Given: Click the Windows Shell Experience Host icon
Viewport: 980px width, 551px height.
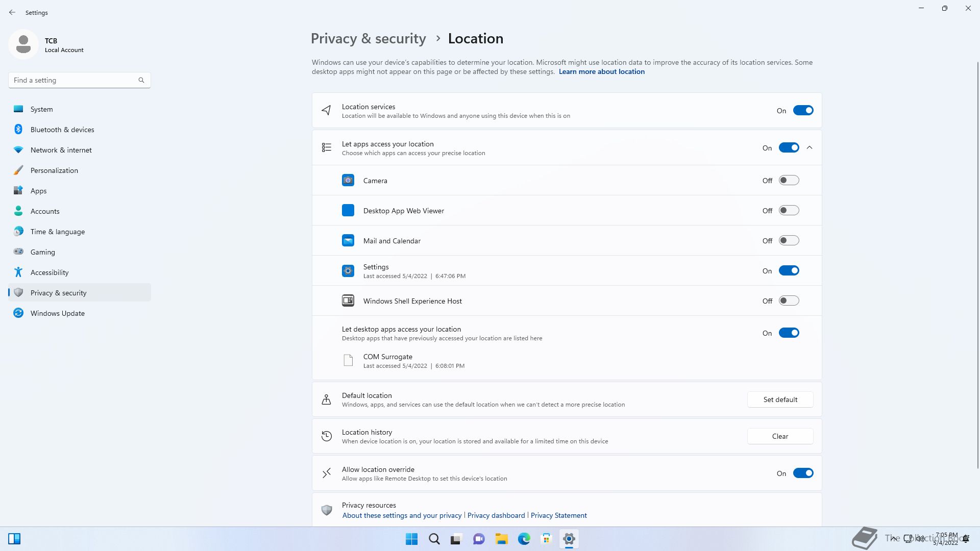Looking at the screenshot, I should point(348,300).
